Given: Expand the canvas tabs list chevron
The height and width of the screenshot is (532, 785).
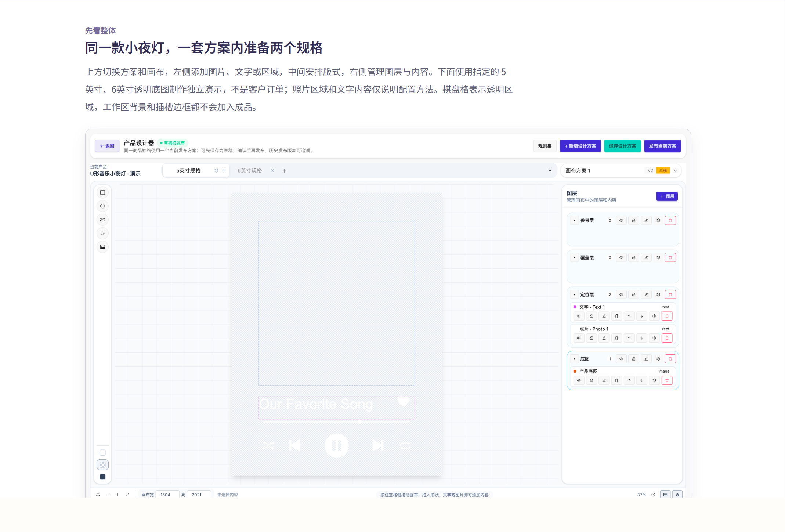Looking at the screenshot, I should [550, 170].
